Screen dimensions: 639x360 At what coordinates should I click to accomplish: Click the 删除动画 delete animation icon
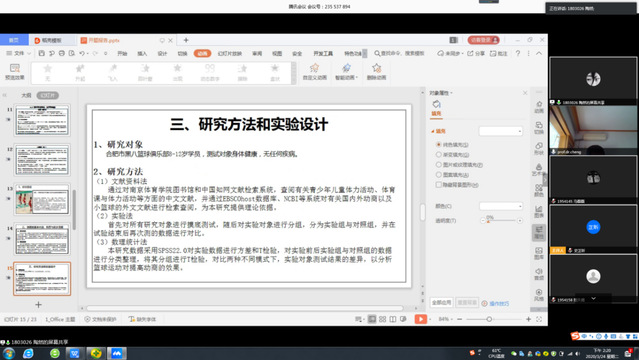pos(376,71)
